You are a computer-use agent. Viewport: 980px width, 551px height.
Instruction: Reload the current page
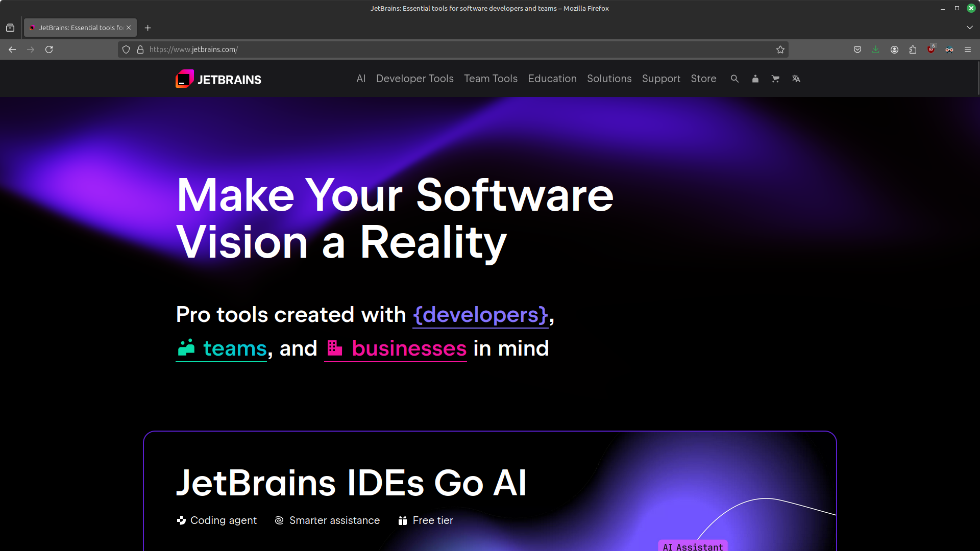49,49
